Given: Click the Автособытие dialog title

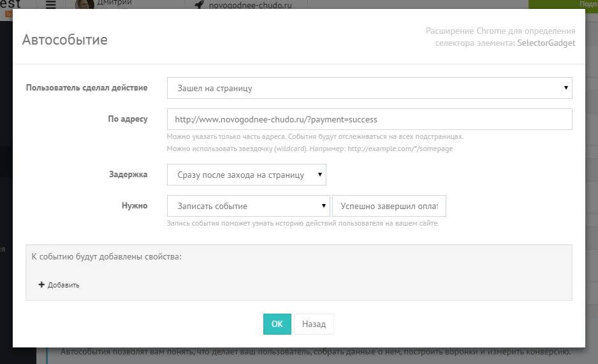Looking at the screenshot, I should click(x=65, y=40).
